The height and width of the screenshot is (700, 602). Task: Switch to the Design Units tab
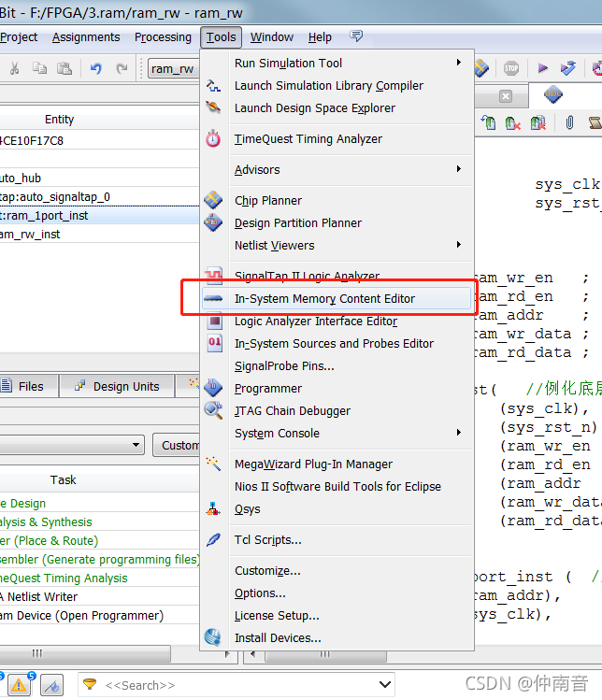(x=117, y=386)
